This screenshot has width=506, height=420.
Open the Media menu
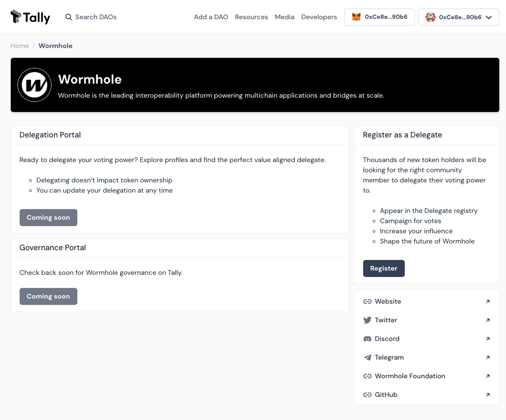click(x=285, y=17)
